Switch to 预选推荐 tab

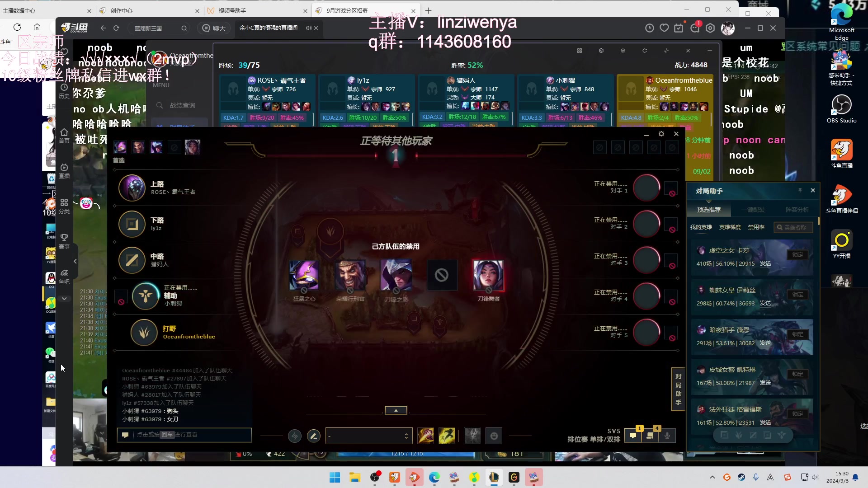pyautogui.click(x=709, y=210)
